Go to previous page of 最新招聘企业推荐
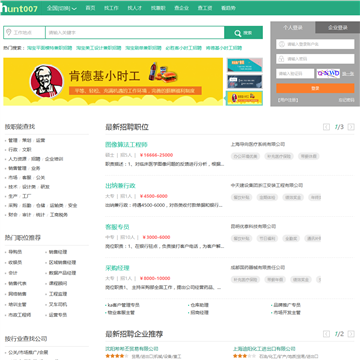 [326, 334]
